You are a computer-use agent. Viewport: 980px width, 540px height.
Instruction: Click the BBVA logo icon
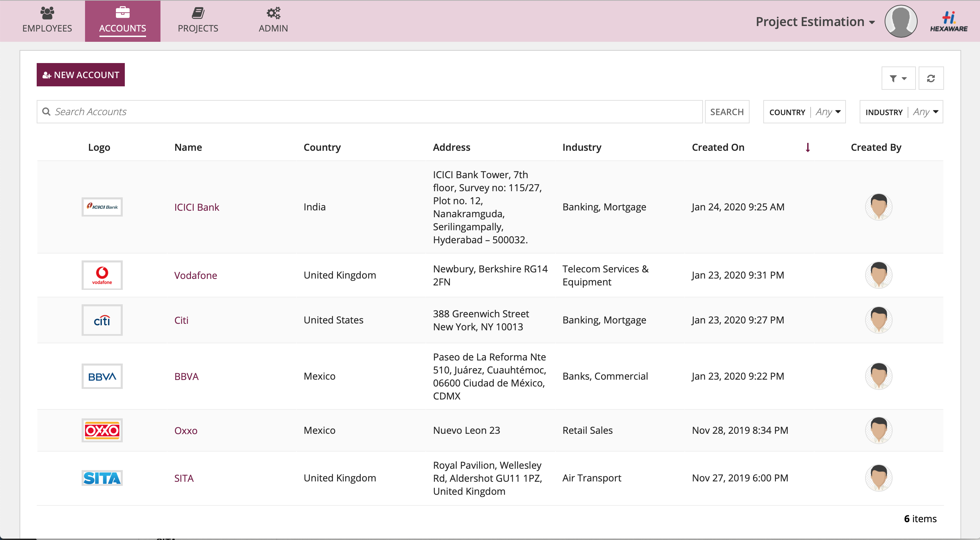(x=102, y=377)
